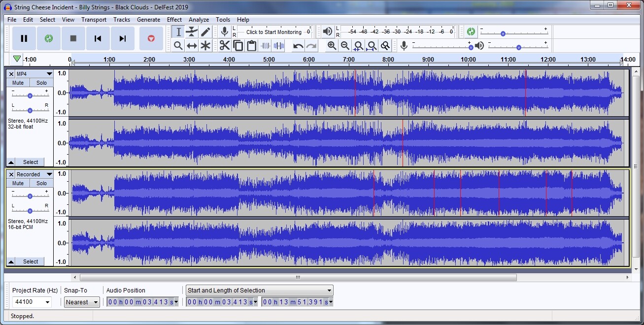Open the Effect menu
This screenshot has width=644, height=325.
click(174, 20)
